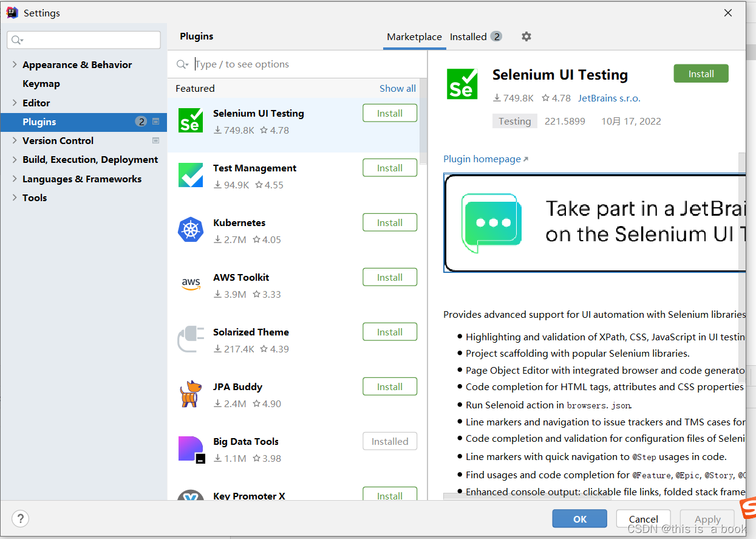Image resolution: width=756 pixels, height=539 pixels.
Task: Cancel the Settings dialog
Action: tap(644, 518)
